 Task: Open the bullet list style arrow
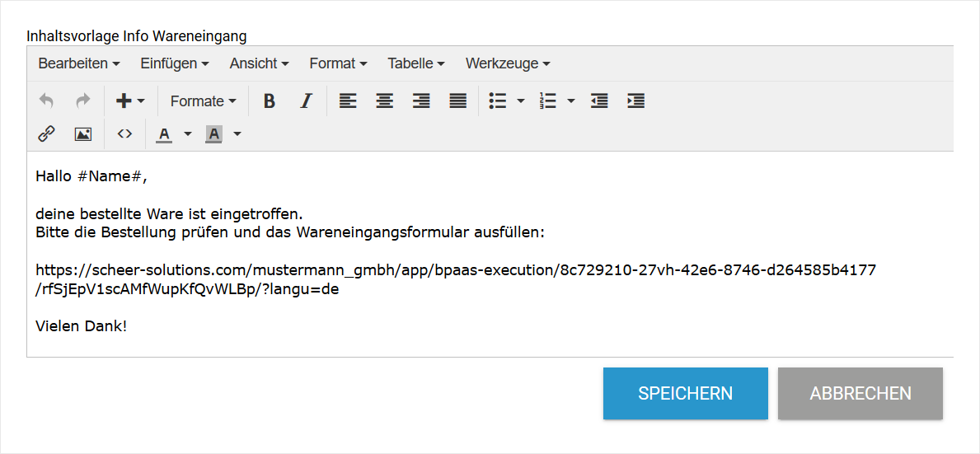point(520,101)
